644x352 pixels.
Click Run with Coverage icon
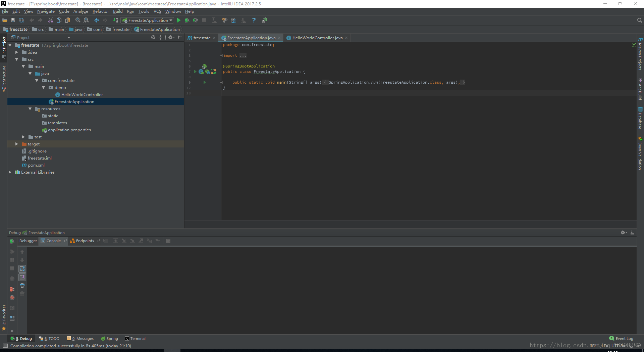coord(196,20)
